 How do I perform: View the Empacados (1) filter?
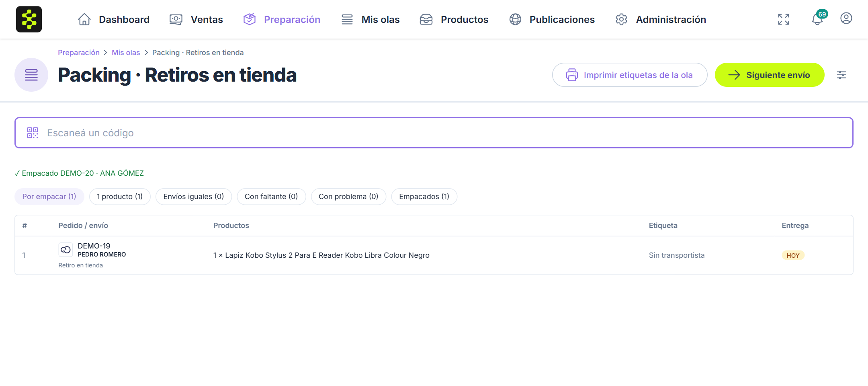[424, 197]
